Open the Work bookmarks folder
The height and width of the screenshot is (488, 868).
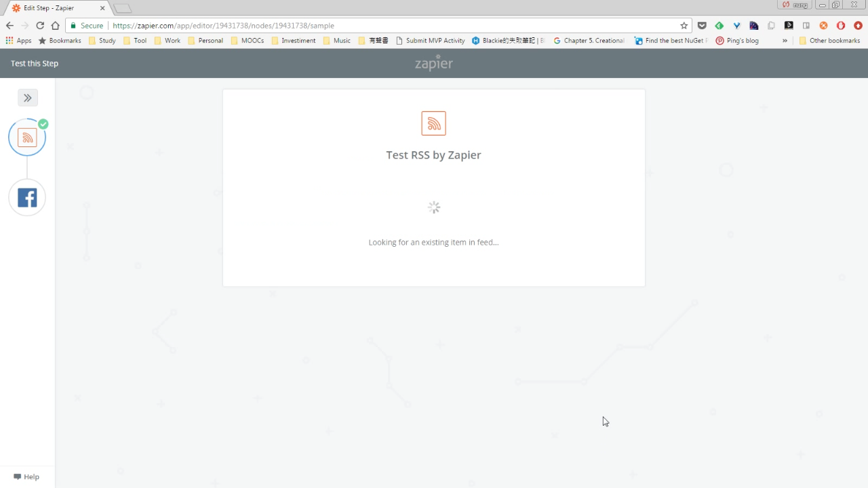coord(167,41)
